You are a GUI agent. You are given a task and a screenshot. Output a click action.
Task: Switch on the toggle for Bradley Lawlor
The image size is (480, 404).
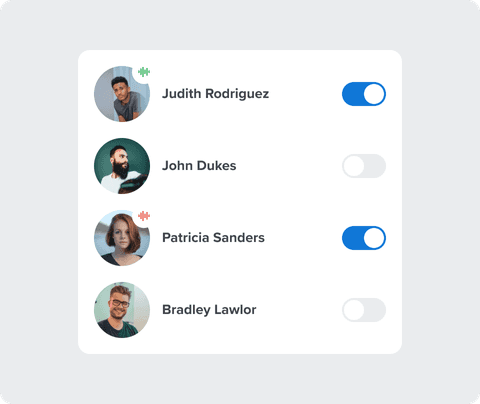[x=364, y=310]
